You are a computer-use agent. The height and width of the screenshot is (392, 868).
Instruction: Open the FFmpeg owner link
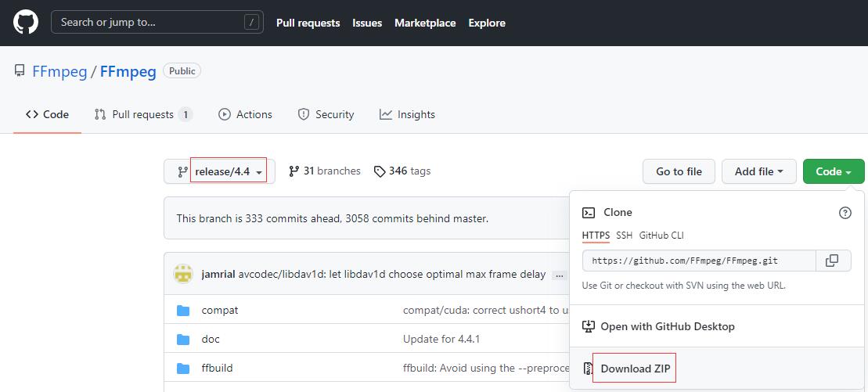[59, 72]
